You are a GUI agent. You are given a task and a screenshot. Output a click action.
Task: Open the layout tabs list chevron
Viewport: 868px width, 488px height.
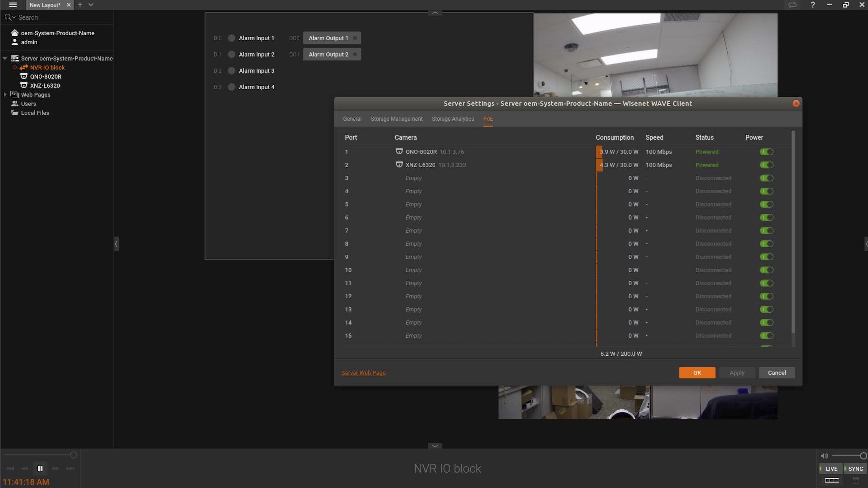point(91,5)
